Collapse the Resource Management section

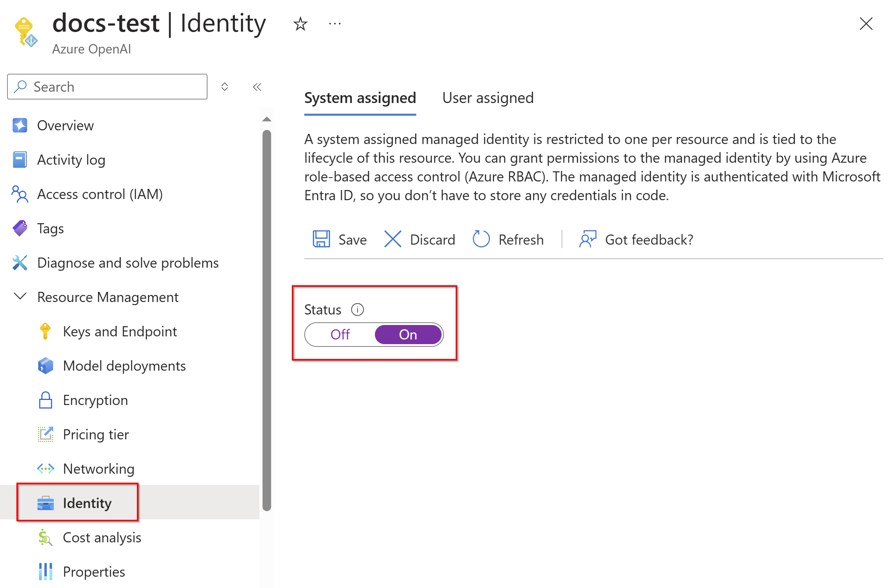point(20,297)
